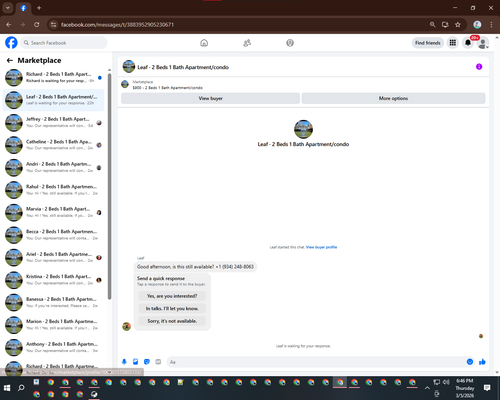500x400 pixels.
Task: Open Windows taskbar search
Action: click(x=21, y=388)
